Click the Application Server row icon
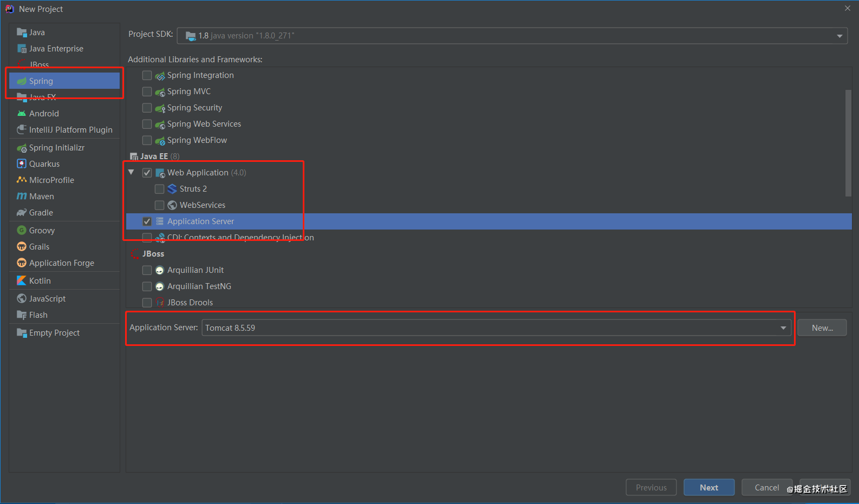Image resolution: width=859 pixels, height=504 pixels. (160, 221)
